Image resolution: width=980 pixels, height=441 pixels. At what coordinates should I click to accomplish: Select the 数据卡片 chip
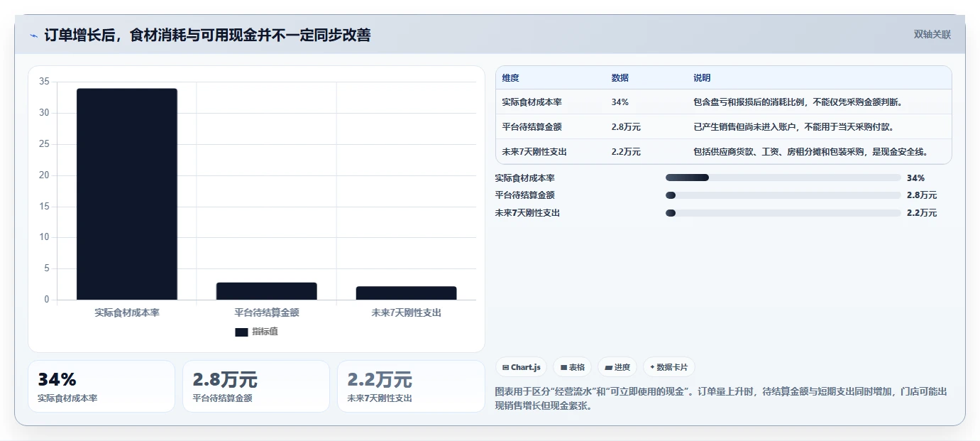click(668, 367)
